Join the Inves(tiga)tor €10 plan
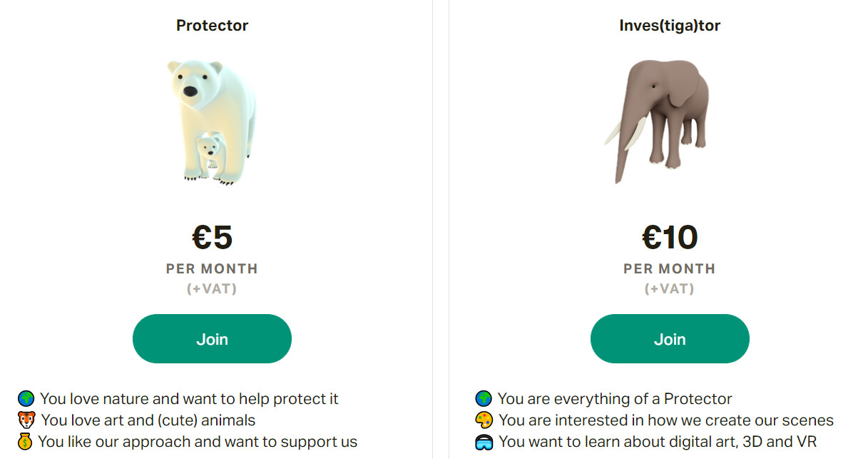 670,339
